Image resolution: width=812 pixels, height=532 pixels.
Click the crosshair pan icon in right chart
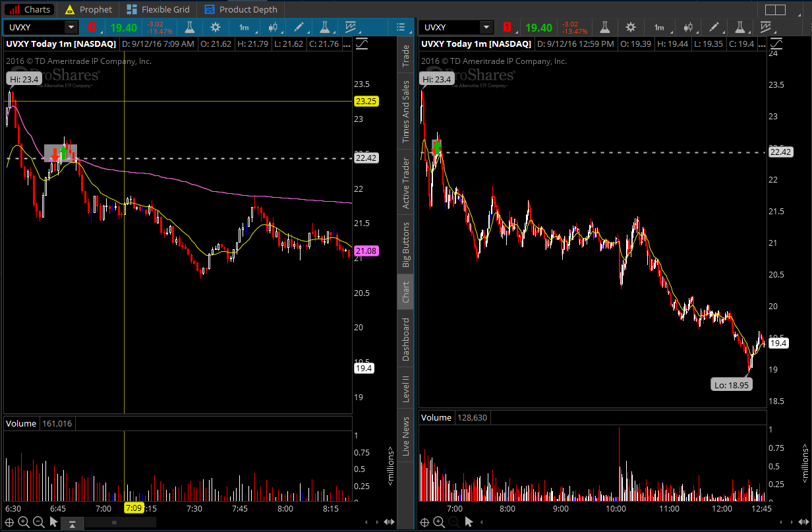point(425,522)
